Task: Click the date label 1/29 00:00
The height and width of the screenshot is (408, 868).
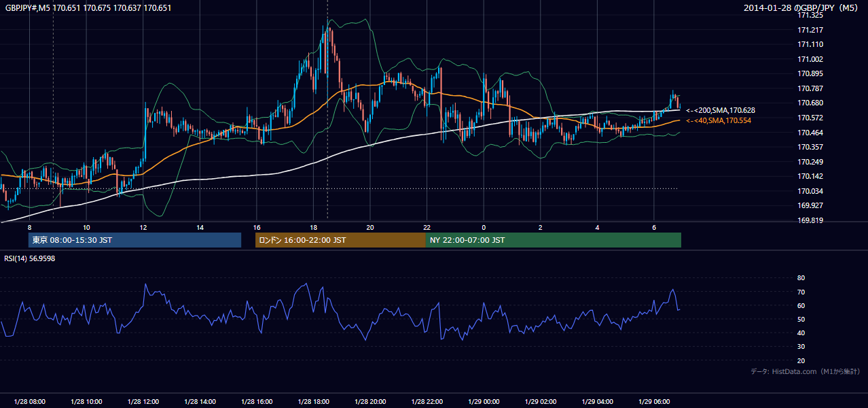Action: point(484,402)
